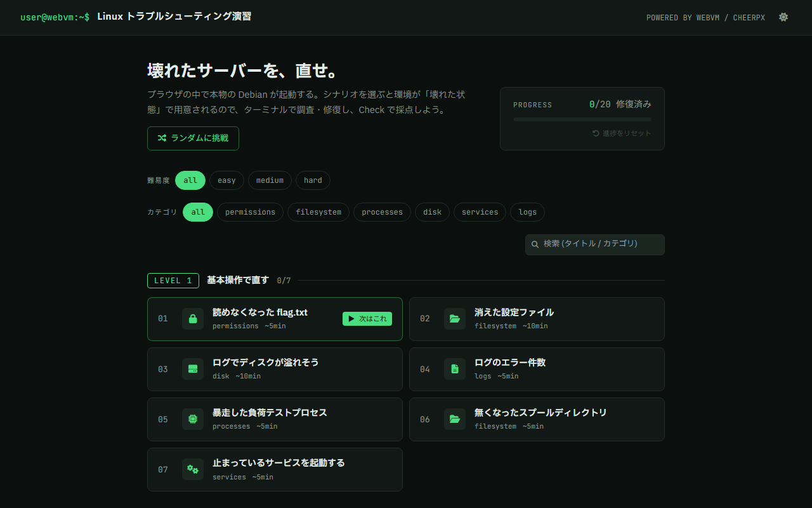
Task: Open scenario 消えた設定ファイル
Action: point(537,319)
